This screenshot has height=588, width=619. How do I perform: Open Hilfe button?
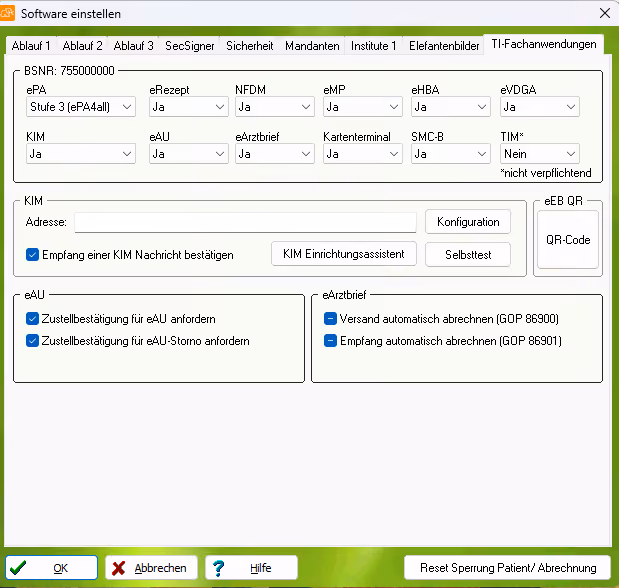pyautogui.click(x=251, y=568)
